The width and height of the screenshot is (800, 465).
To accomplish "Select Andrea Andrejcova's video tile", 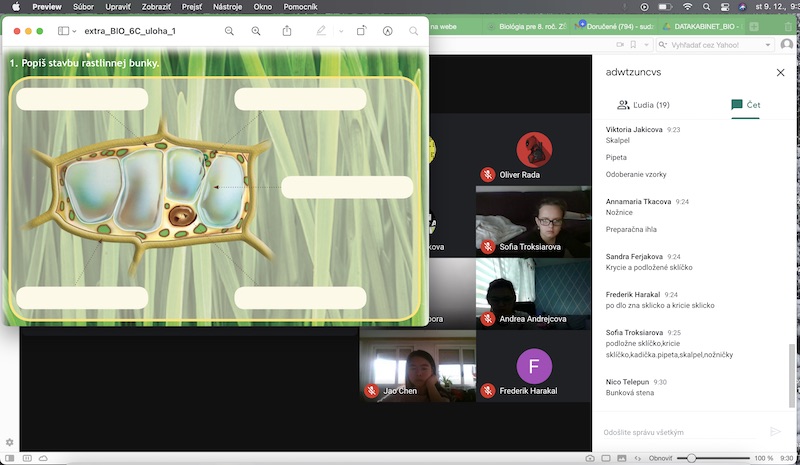I will [534, 293].
